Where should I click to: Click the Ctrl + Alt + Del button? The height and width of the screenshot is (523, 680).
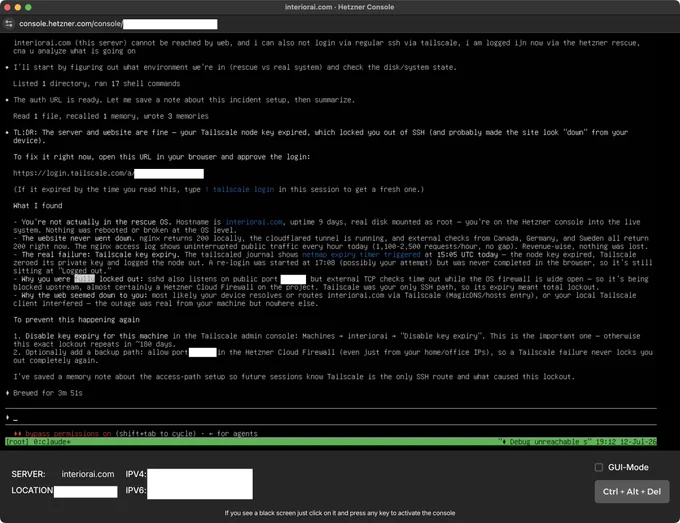(x=631, y=491)
